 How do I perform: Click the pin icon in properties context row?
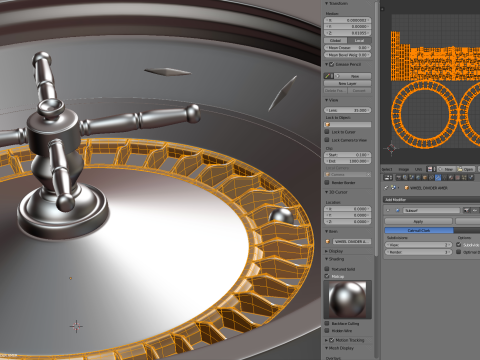(386, 188)
